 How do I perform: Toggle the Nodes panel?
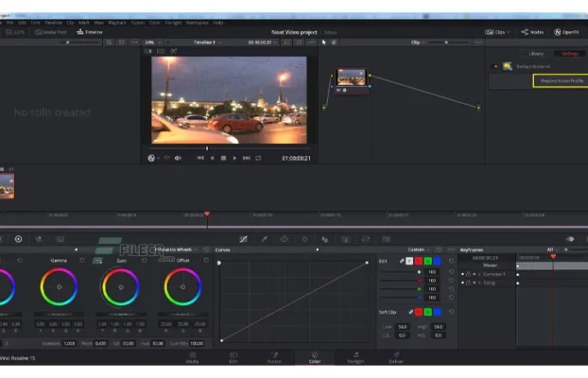(x=532, y=32)
